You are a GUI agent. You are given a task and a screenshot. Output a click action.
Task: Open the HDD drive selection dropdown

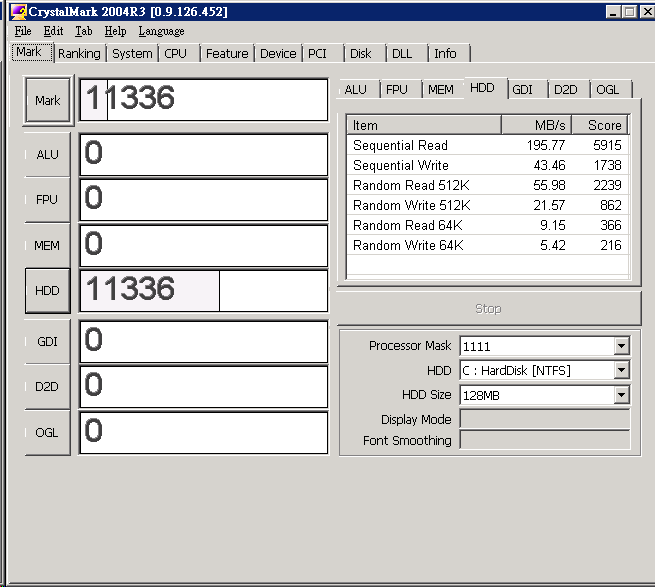tap(621, 370)
